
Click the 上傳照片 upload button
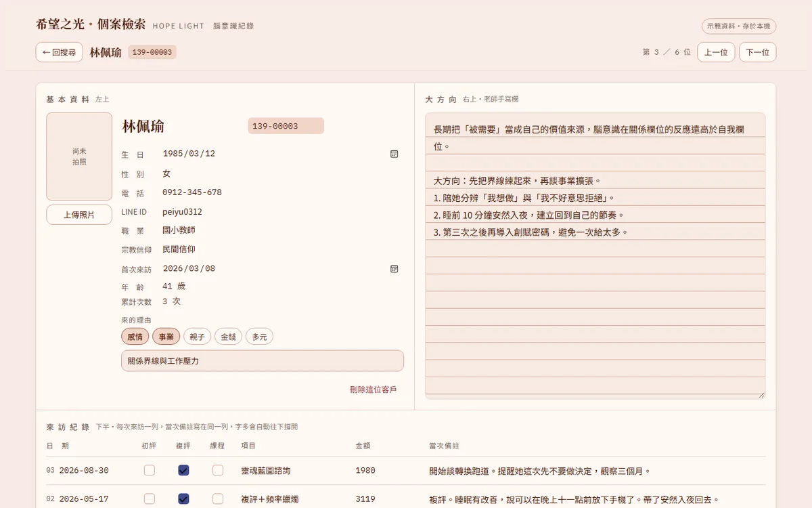pos(79,215)
